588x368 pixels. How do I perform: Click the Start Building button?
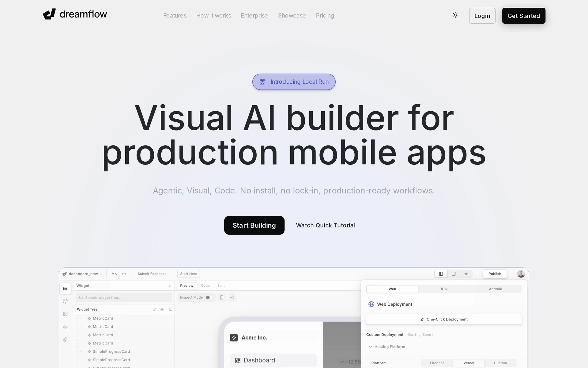tap(254, 225)
